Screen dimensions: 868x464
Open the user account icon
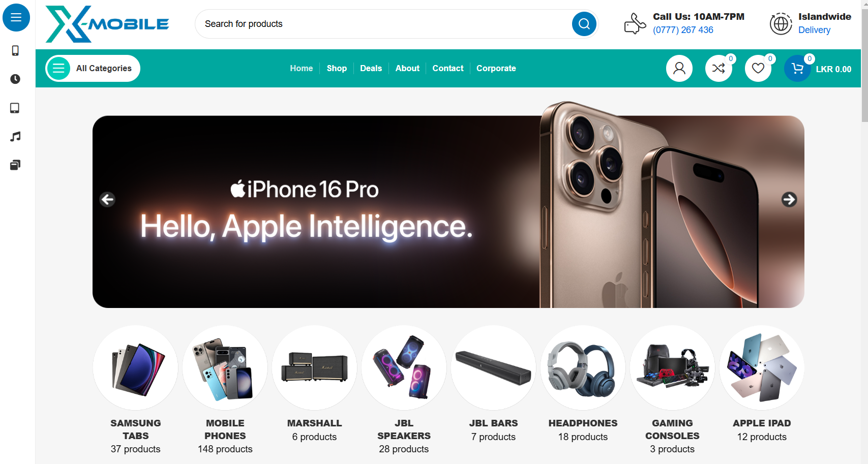[679, 68]
